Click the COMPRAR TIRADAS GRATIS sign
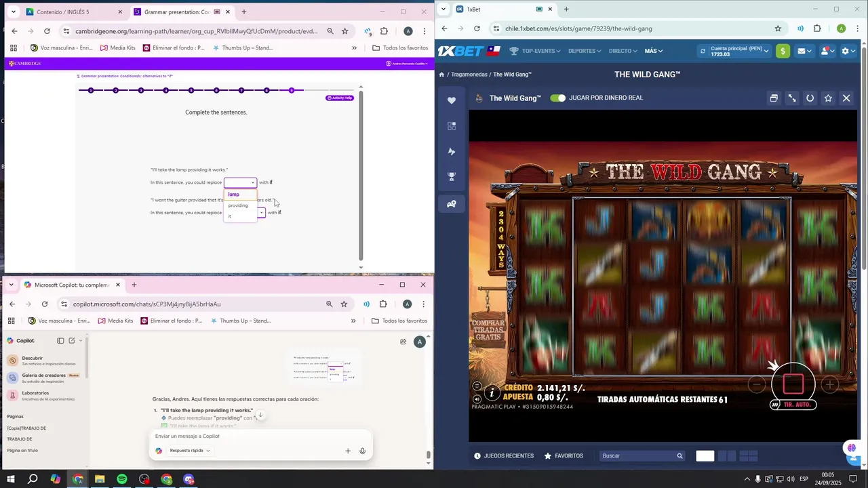 (x=488, y=330)
